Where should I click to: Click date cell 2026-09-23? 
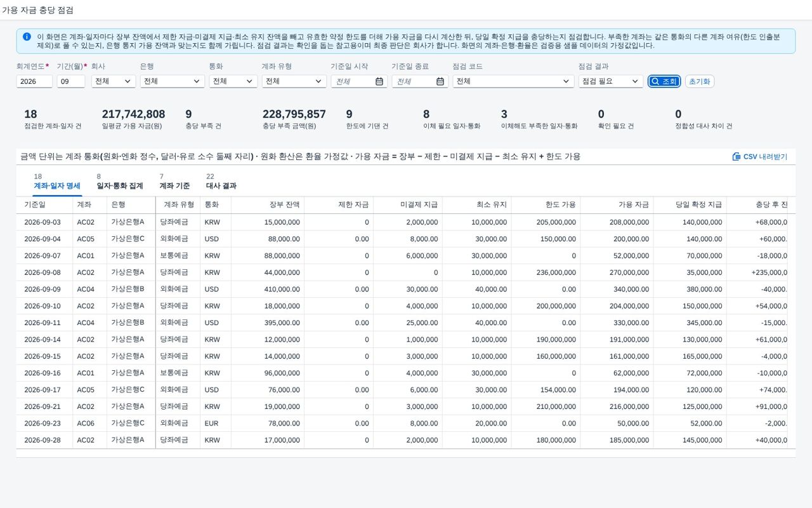[x=43, y=423]
